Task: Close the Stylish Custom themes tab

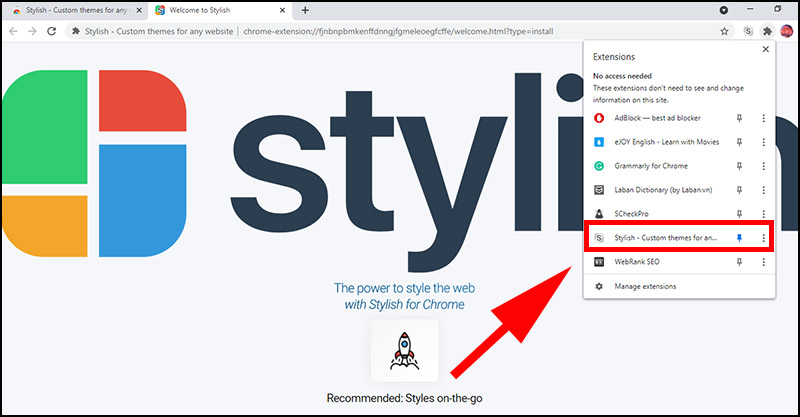Action: [139, 10]
